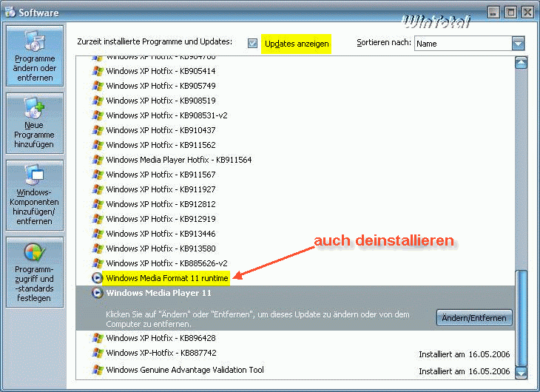Open Windows-Komponenten hinzufügen/entfernen section
Image resolution: width=540 pixels, height=392 pixels.
[x=35, y=195]
